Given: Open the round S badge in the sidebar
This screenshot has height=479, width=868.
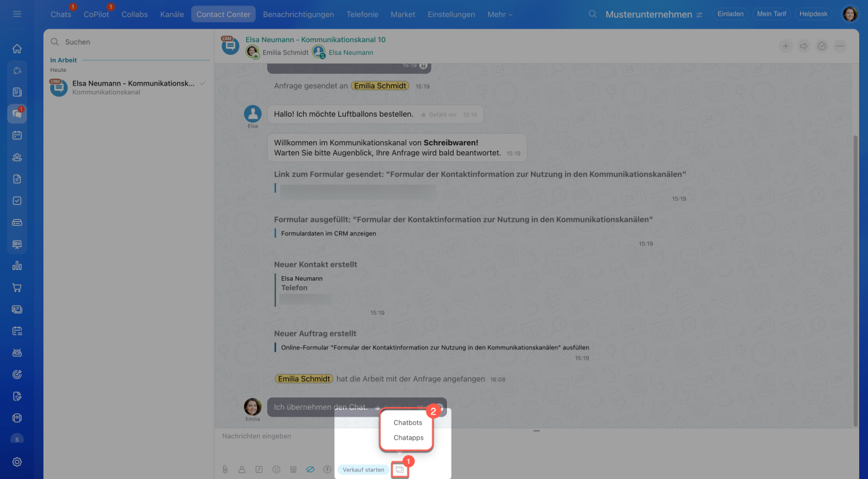Looking at the screenshot, I should click(17, 439).
